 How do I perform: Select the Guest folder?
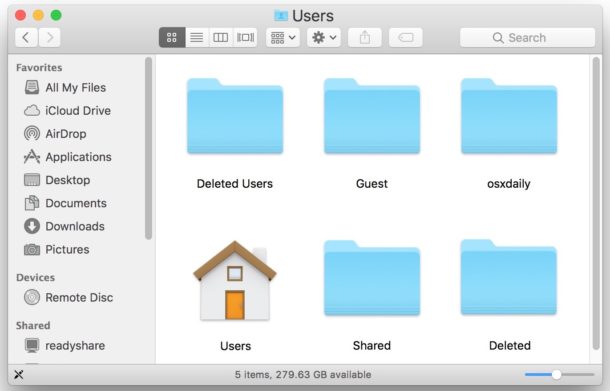pos(372,116)
